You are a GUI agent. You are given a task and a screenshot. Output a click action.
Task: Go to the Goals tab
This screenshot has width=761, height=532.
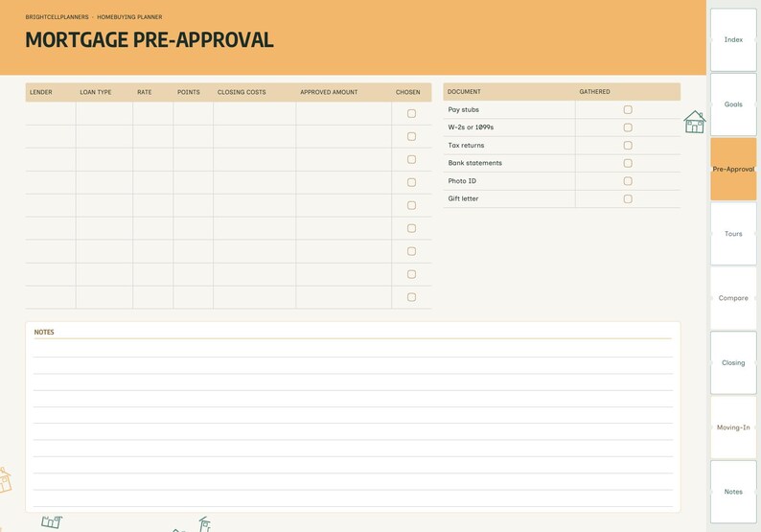coord(733,104)
